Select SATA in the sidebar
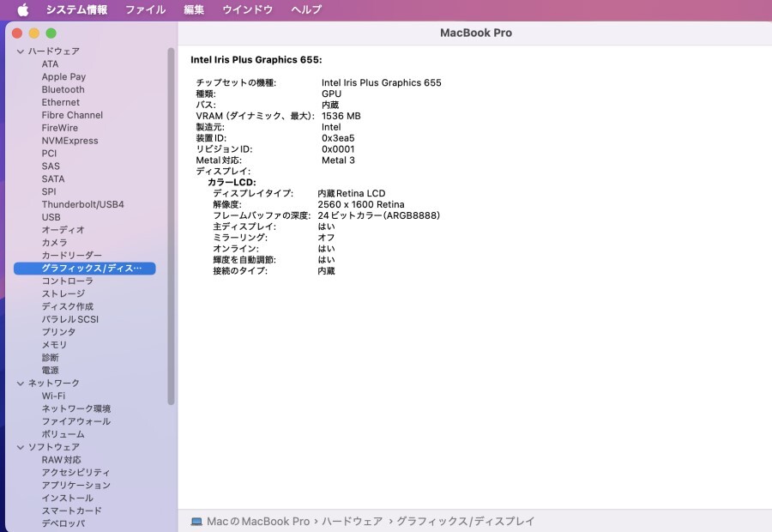Image resolution: width=772 pixels, height=532 pixels. 52,179
